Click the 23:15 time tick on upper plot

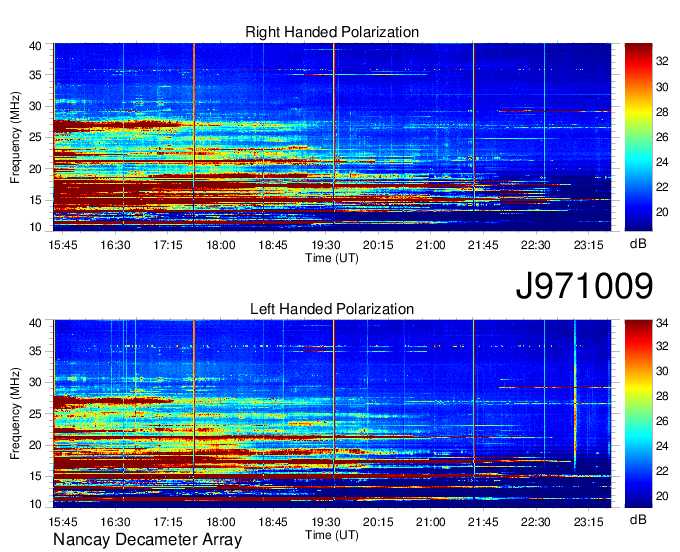coord(588,245)
